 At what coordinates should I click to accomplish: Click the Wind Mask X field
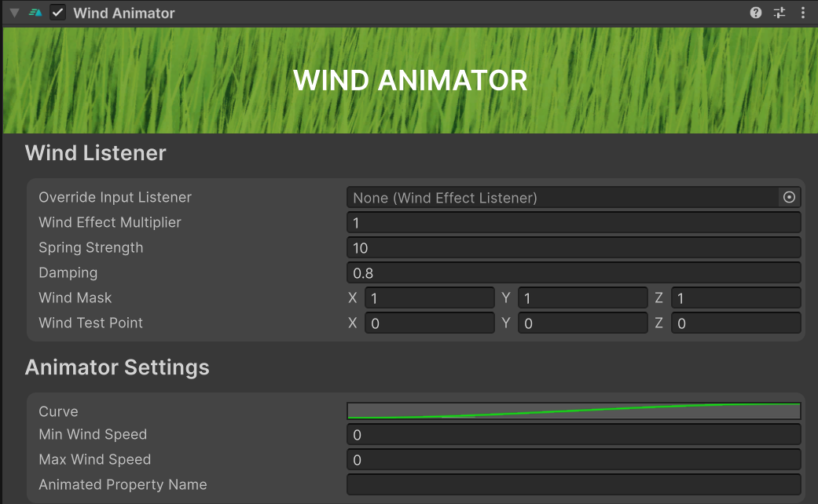tap(429, 298)
